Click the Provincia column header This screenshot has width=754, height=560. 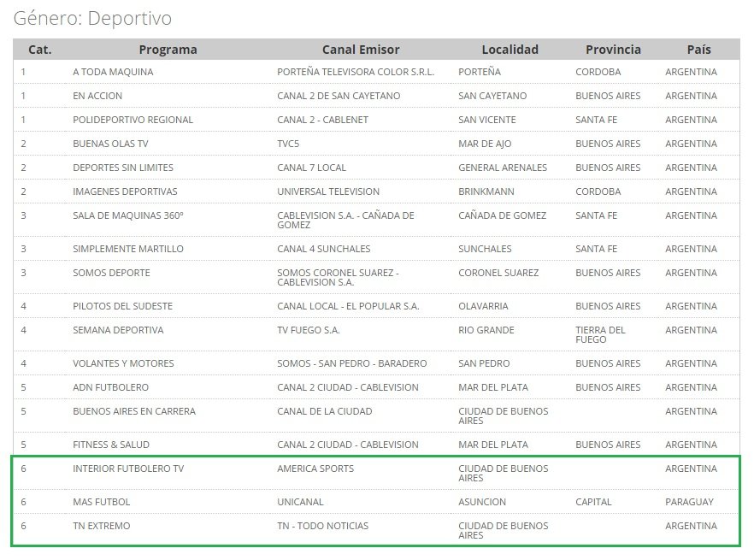pos(613,50)
